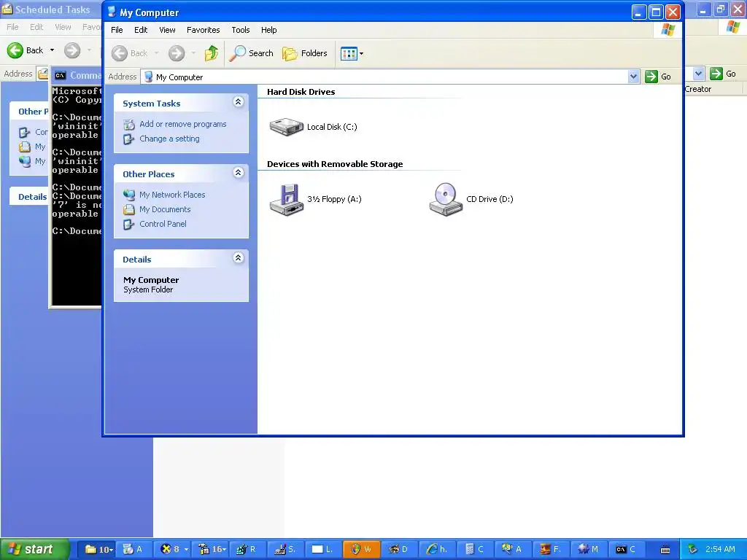Select the 3½ Floppy (A:) drive icon
Screen dimensions: 747x560
(x=286, y=200)
